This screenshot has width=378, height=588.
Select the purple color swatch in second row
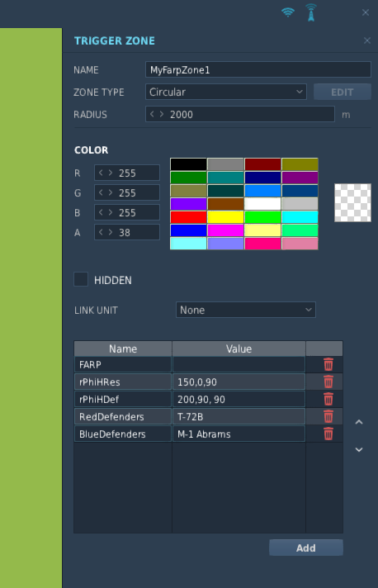tap(300, 178)
